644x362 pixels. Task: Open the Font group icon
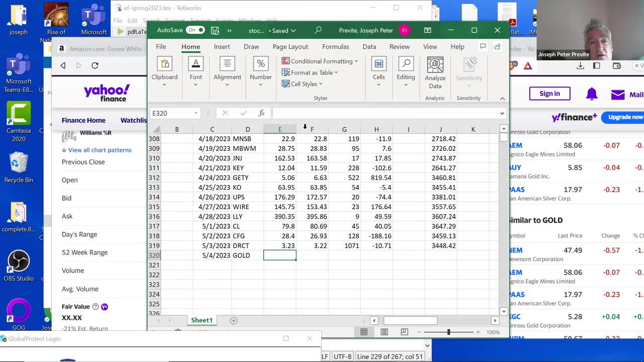click(196, 64)
